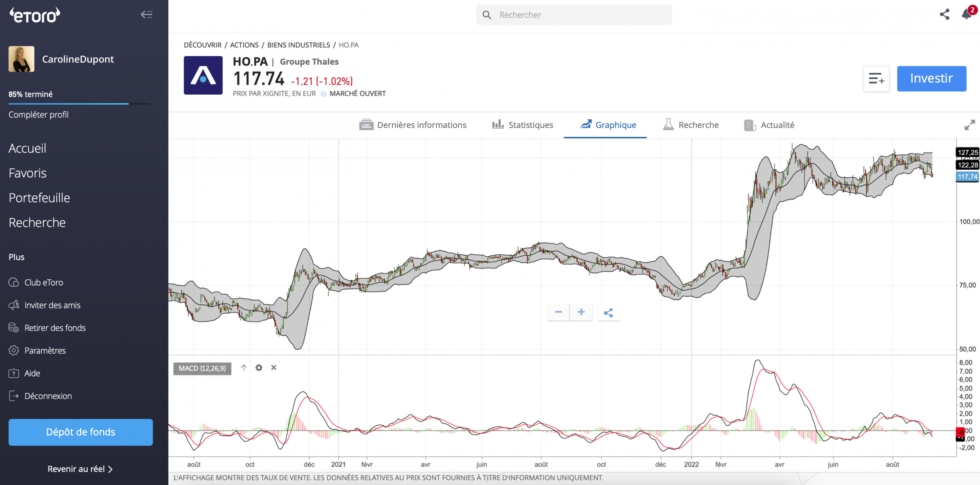The width and height of the screenshot is (980, 485).
Task: Open CarolineDupont profile picture
Action: (x=21, y=59)
